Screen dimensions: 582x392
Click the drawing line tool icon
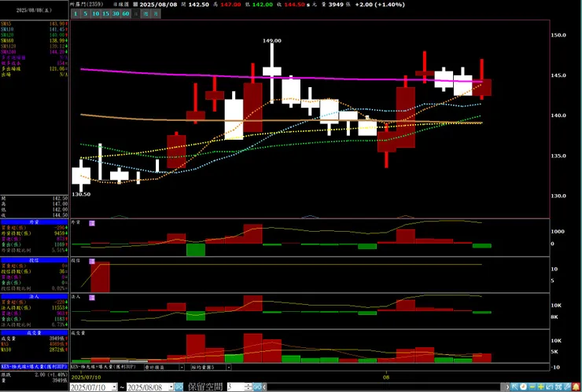(567, 387)
